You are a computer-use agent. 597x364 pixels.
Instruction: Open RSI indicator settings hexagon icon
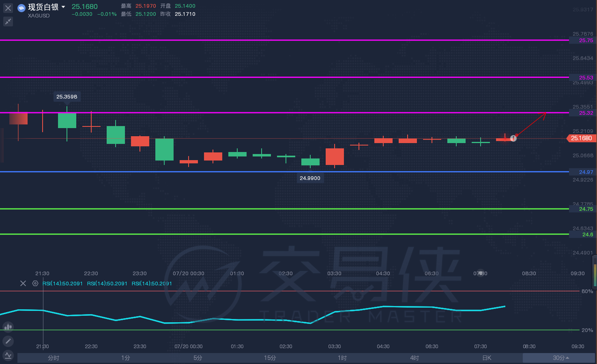click(35, 283)
